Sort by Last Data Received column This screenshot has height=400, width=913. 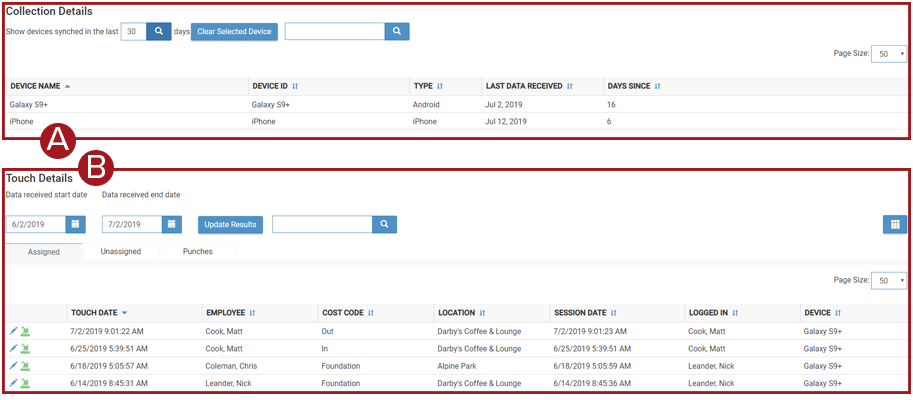[529, 86]
